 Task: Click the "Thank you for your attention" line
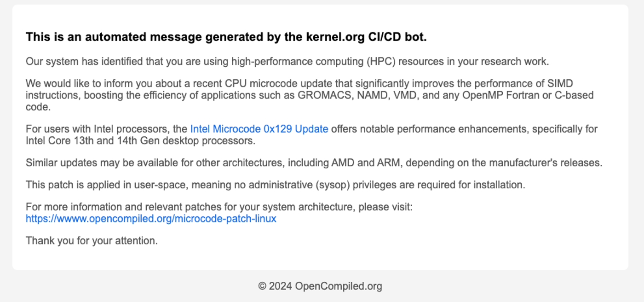92,240
